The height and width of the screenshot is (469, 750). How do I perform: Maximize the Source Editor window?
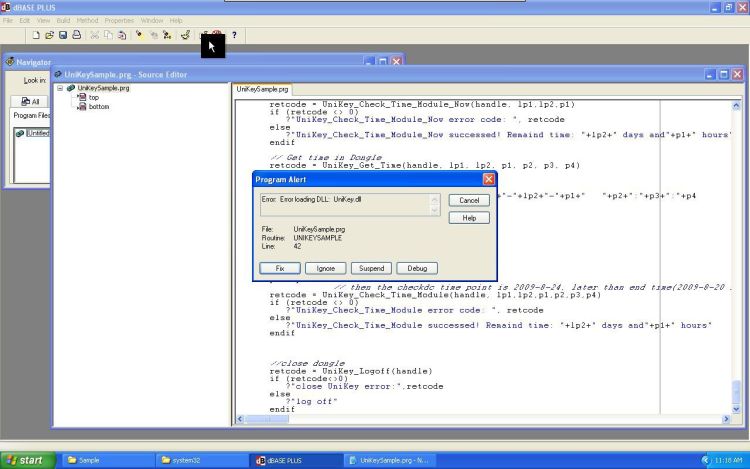[724, 74]
